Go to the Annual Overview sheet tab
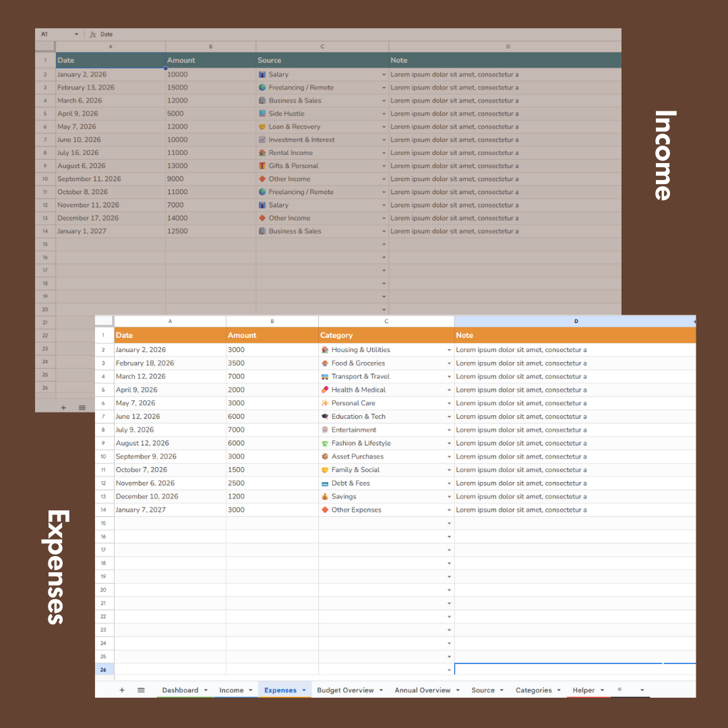Viewport: 728px width, 728px height. [422, 690]
